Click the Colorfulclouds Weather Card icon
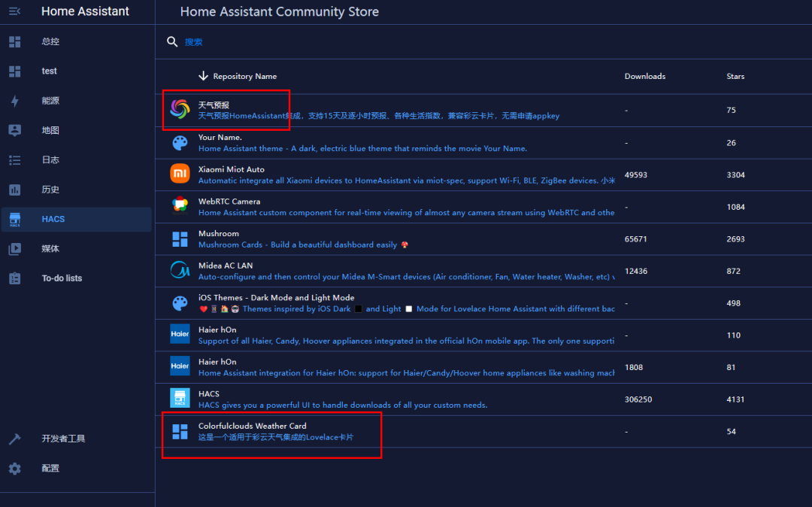812x507 pixels. (180, 431)
